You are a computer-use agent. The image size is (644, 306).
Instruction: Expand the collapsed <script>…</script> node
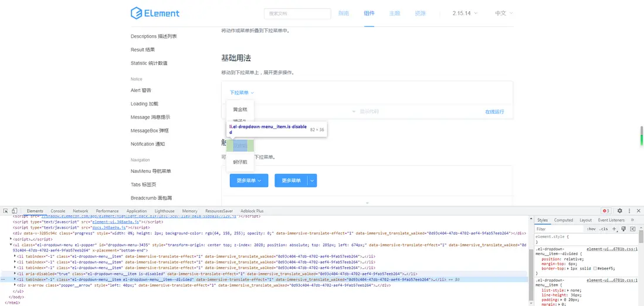pyautogui.click(x=12, y=239)
